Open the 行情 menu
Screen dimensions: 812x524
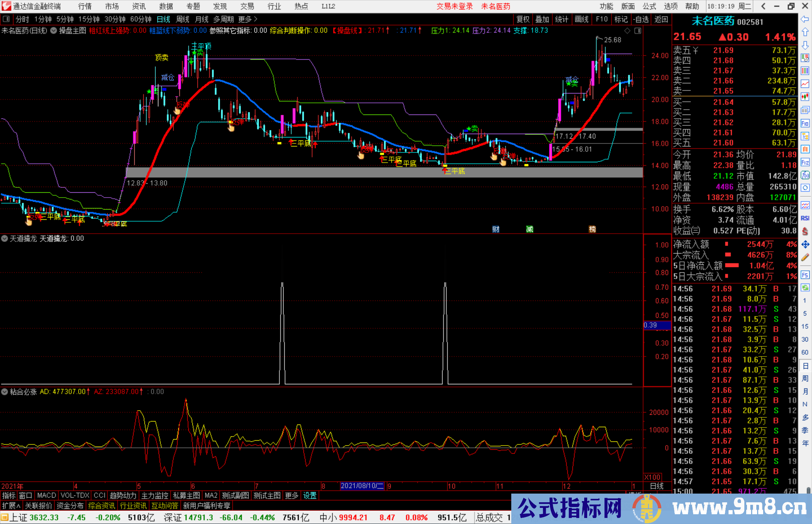click(85, 6)
